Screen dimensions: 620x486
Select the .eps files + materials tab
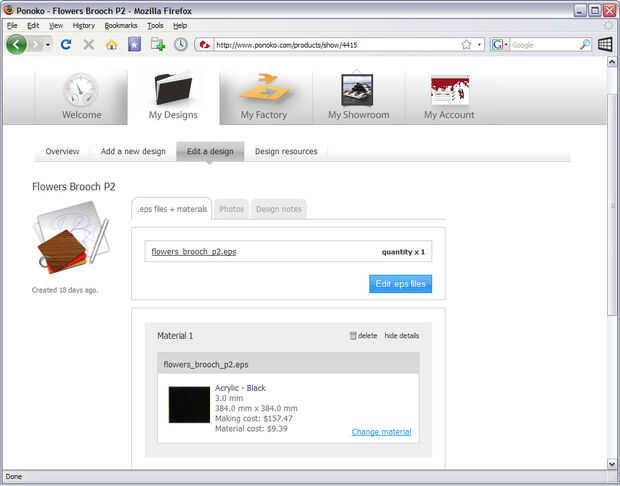[x=172, y=209]
